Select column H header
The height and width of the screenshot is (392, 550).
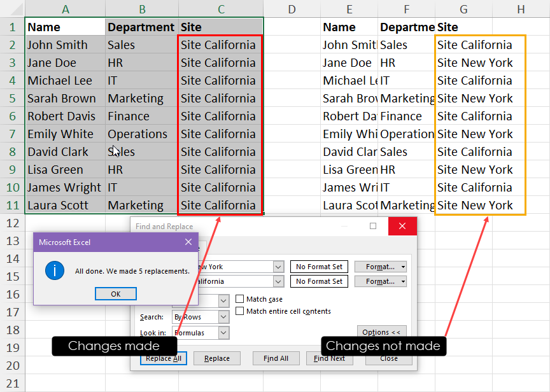coord(521,9)
